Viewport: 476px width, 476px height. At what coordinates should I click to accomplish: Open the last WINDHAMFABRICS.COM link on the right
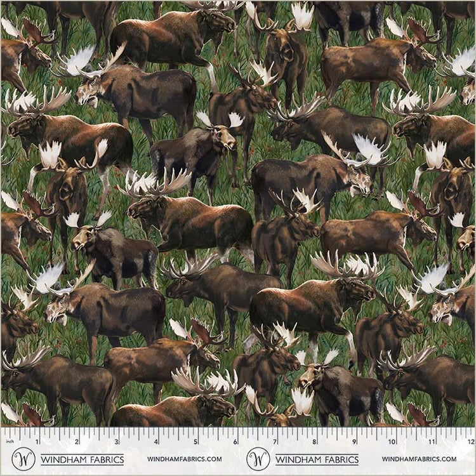coord(419,459)
